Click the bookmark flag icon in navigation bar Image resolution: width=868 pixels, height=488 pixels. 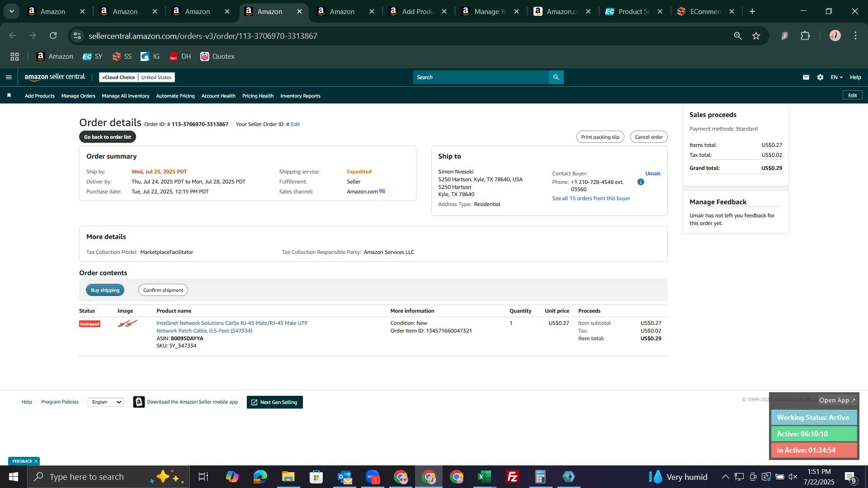[x=9, y=95]
